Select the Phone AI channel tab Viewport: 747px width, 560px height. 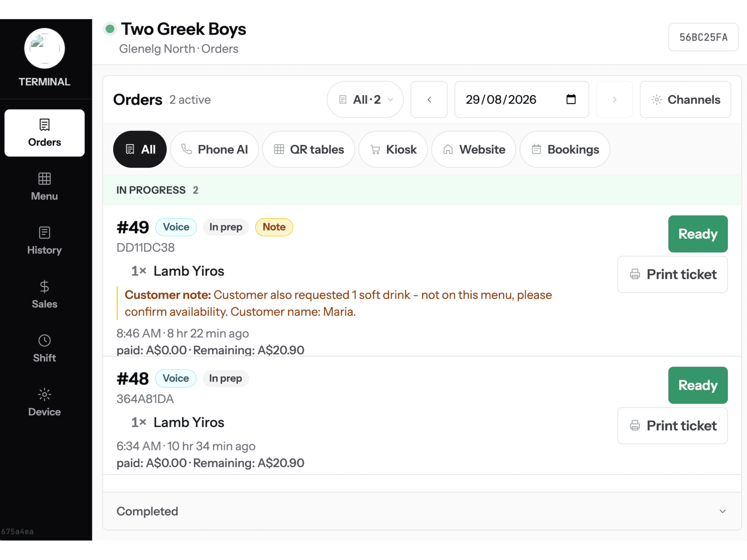pos(214,149)
